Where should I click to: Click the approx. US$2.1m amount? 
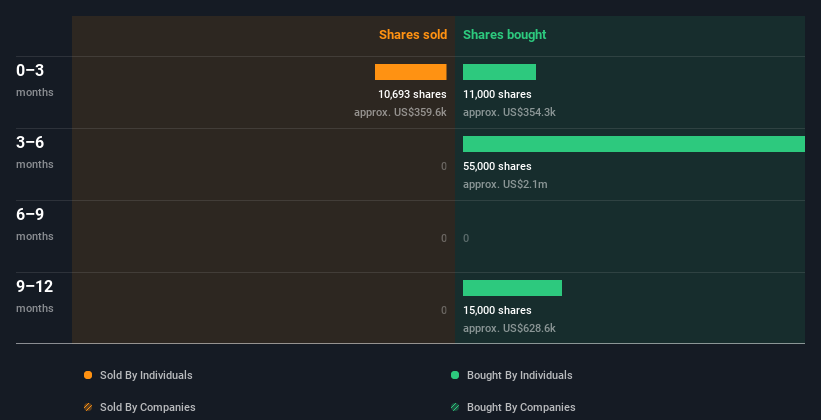point(505,184)
